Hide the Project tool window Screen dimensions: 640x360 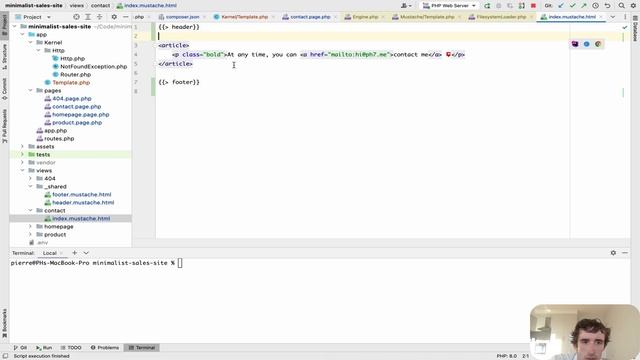pyautogui.click(x=125, y=17)
